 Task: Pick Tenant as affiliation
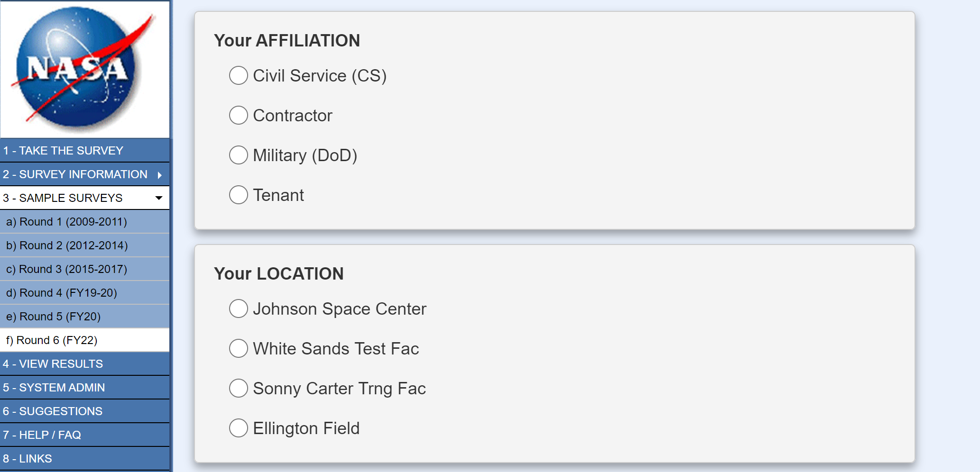(x=239, y=195)
